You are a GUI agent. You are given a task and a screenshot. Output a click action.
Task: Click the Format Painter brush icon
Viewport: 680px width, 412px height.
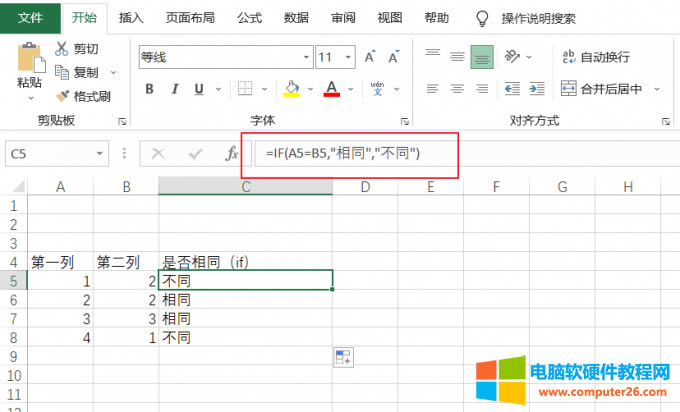coord(63,97)
